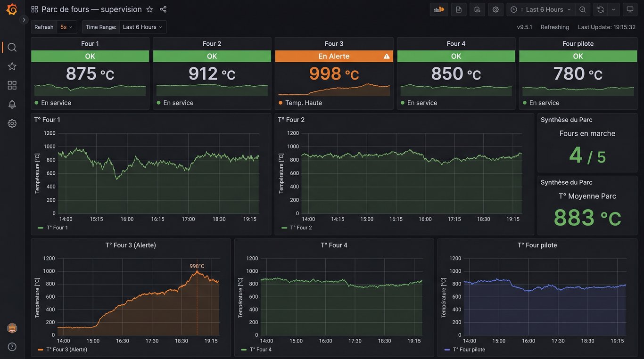
Task: Open the user avatar in the sidebar
Action: point(12,328)
